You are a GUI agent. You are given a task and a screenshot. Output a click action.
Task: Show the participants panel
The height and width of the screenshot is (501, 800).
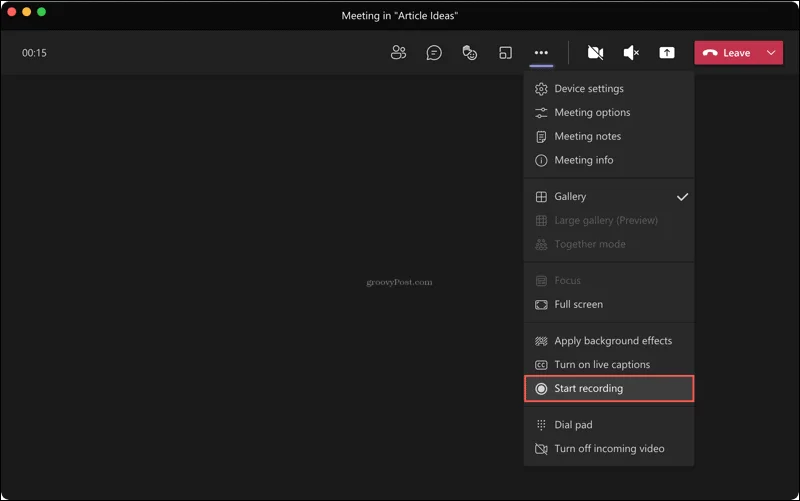[398, 53]
